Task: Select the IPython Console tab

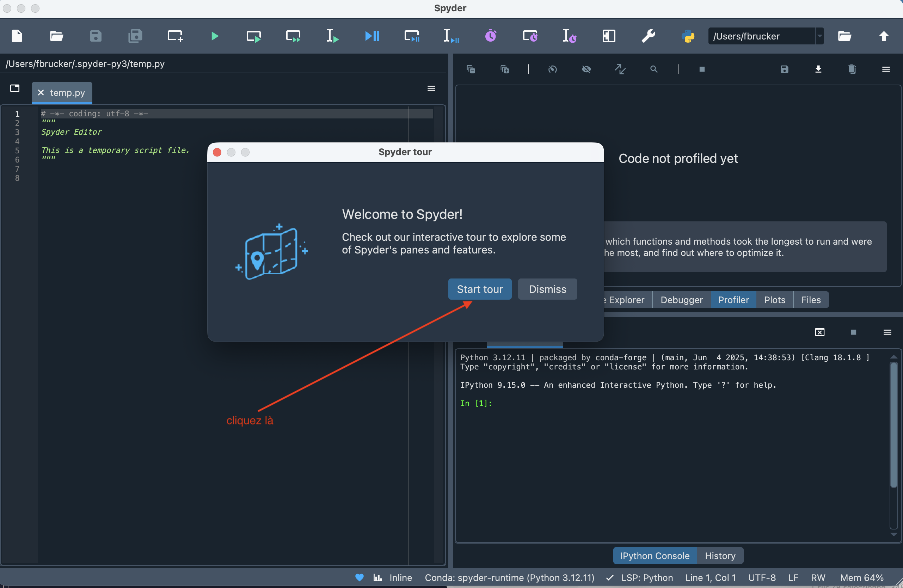Action: 655,556
